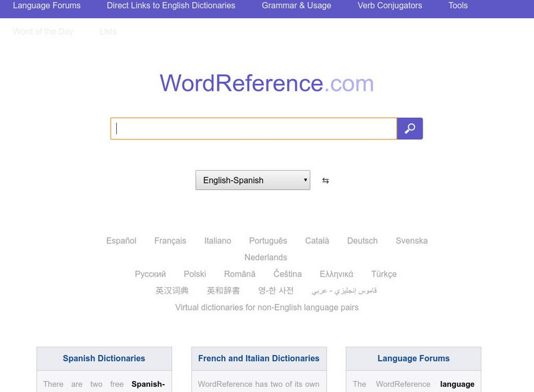Open Virtual dictionaries for non-English pairs

point(267,307)
